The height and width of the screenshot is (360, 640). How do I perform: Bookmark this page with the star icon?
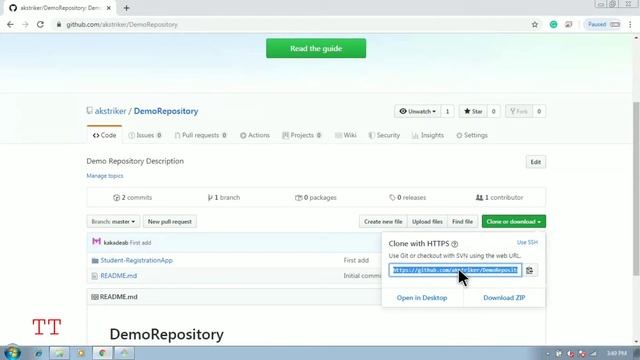535,24
